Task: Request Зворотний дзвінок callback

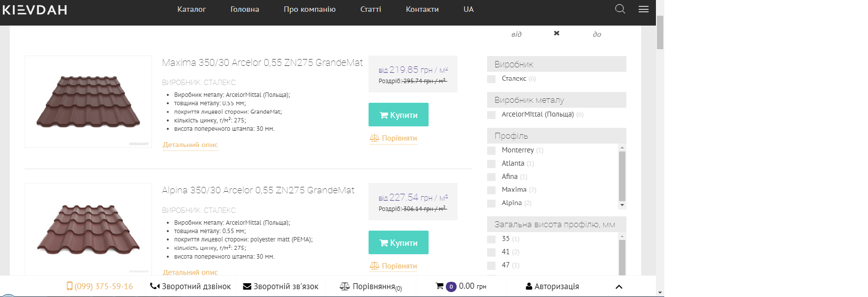Action: [x=190, y=286]
